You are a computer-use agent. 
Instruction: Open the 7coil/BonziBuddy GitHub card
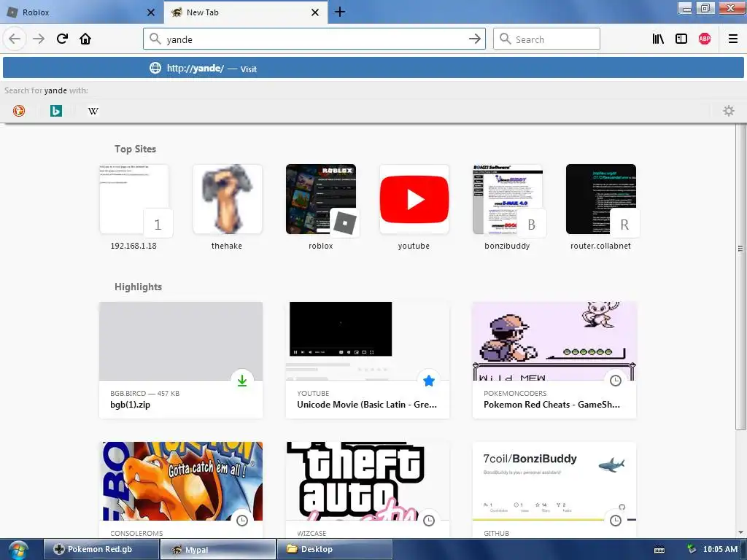554,489
